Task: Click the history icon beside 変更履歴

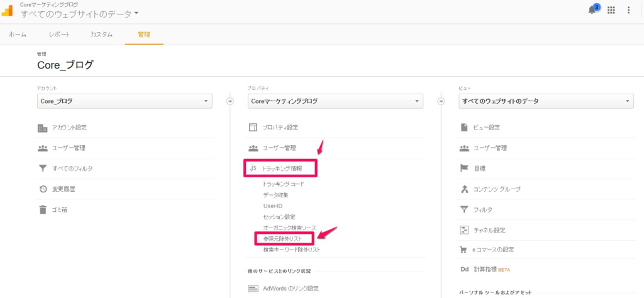Action: [43, 189]
